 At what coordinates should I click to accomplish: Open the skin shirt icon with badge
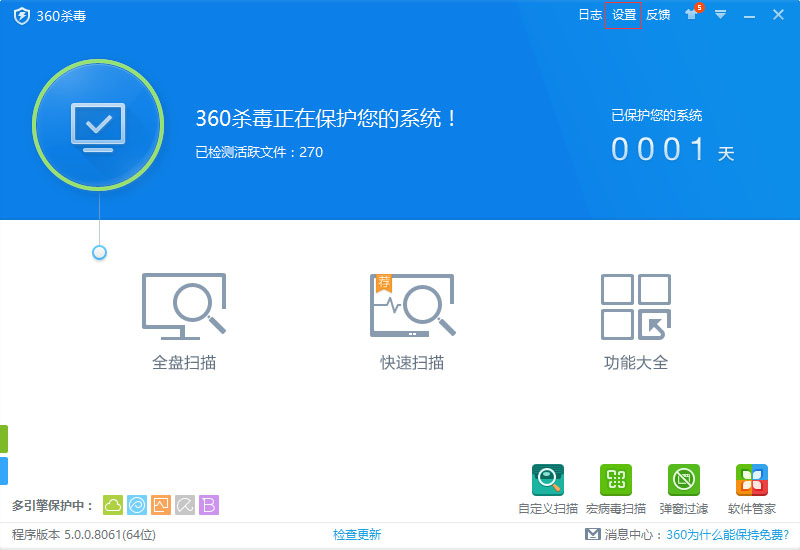pyautogui.click(x=692, y=14)
